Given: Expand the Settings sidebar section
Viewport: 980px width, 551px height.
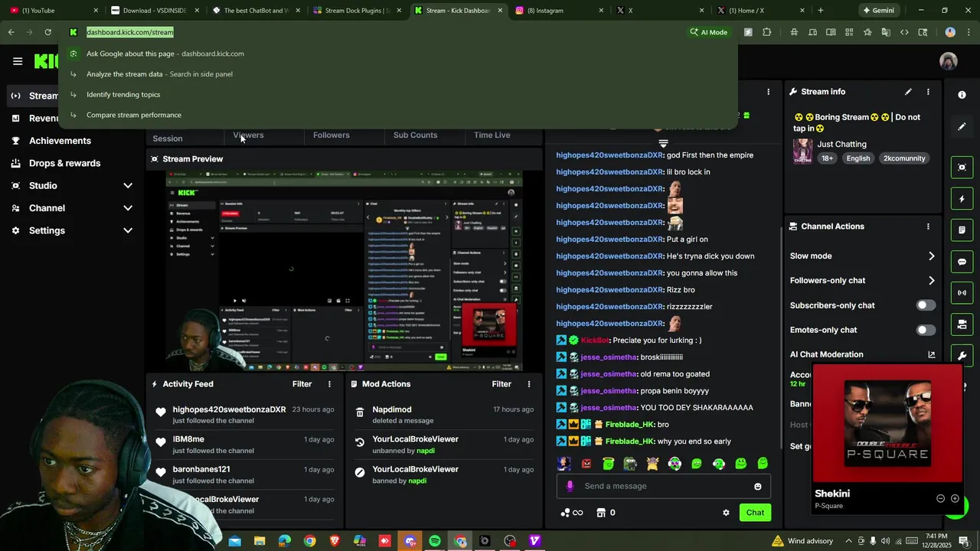Looking at the screenshot, I should (128, 230).
